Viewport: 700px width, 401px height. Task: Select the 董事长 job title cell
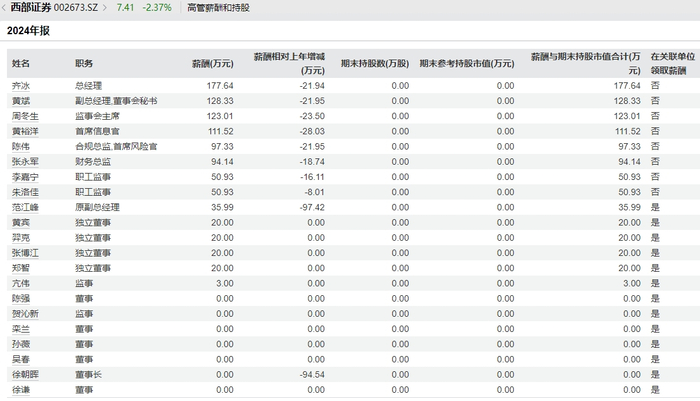tap(88, 374)
